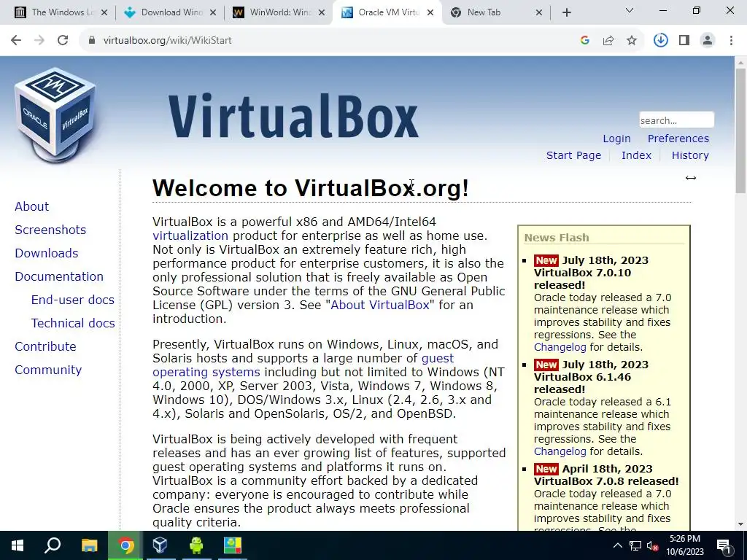Click the scrollbar down arrow
The width and height of the screenshot is (747, 560).
(741, 524)
